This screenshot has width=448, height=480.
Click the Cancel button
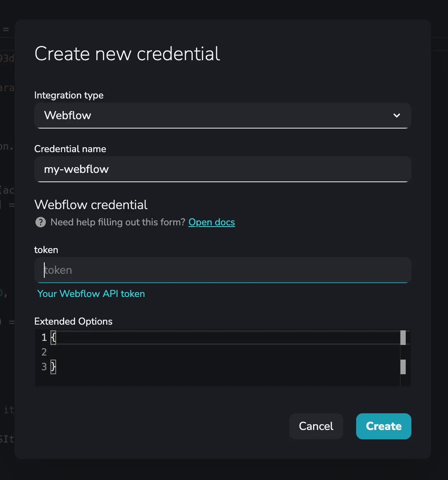316,426
